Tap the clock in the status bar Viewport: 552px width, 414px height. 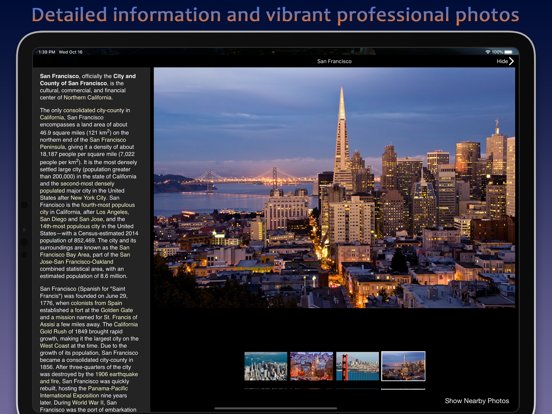[47, 52]
